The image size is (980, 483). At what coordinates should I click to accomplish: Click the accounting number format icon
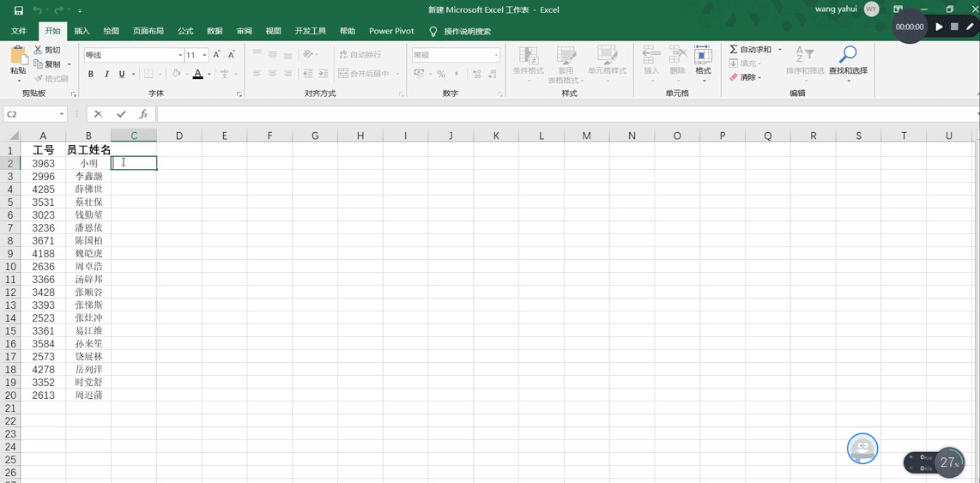pyautogui.click(x=420, y=74)
